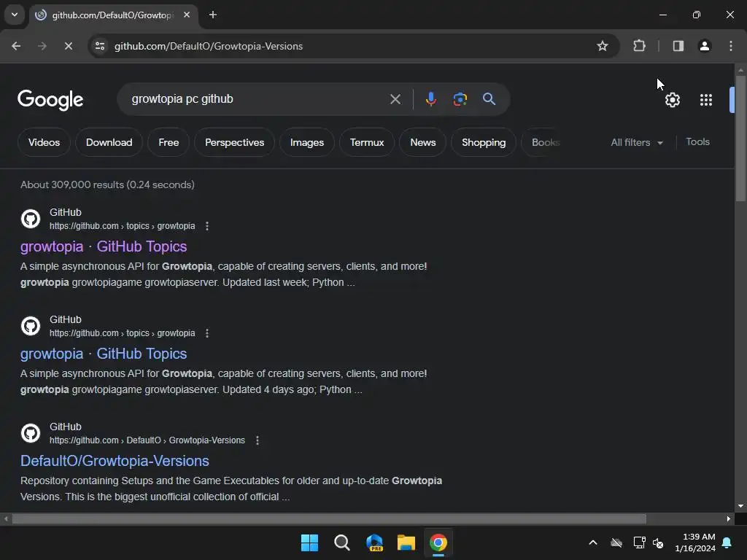Image resolution: width=747 pixels, height=560 pixels.
Task: Select the Download filter chip
Action: (109, 142)
